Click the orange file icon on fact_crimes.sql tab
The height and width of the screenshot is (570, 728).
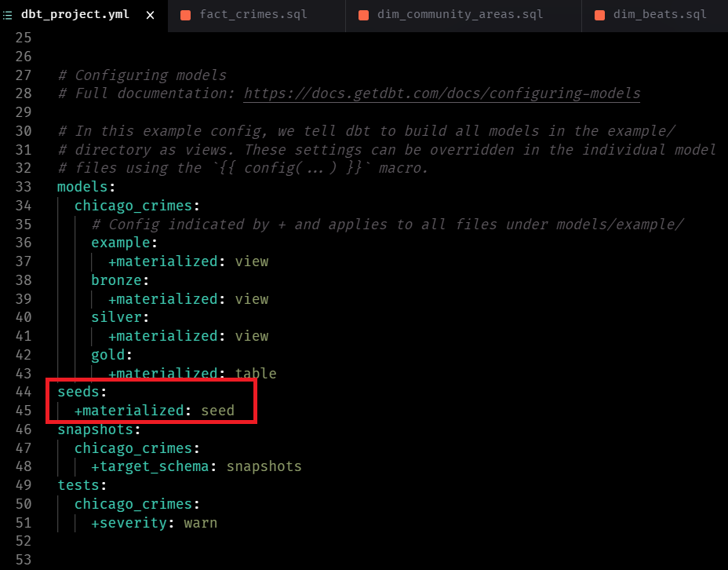pos(185,16)
